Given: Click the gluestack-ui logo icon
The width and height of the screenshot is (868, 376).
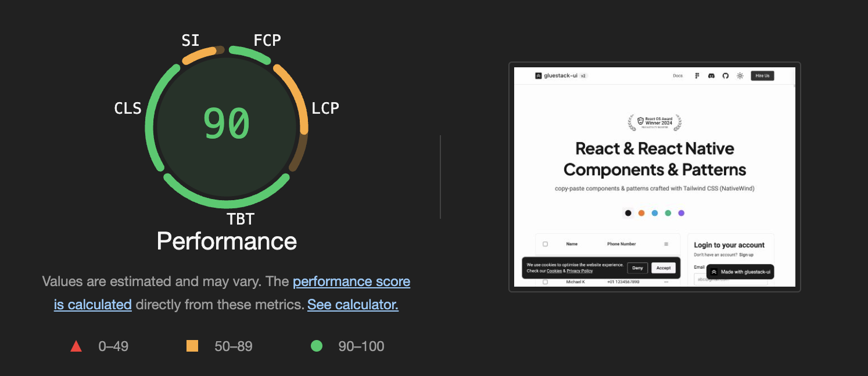Looking at the screenshot, I should coord(538,75).
